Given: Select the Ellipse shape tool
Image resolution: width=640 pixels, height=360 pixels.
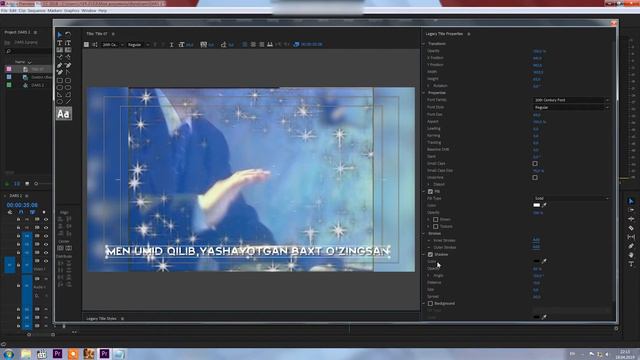Looking at the screenshot, I should pos(60,102).
